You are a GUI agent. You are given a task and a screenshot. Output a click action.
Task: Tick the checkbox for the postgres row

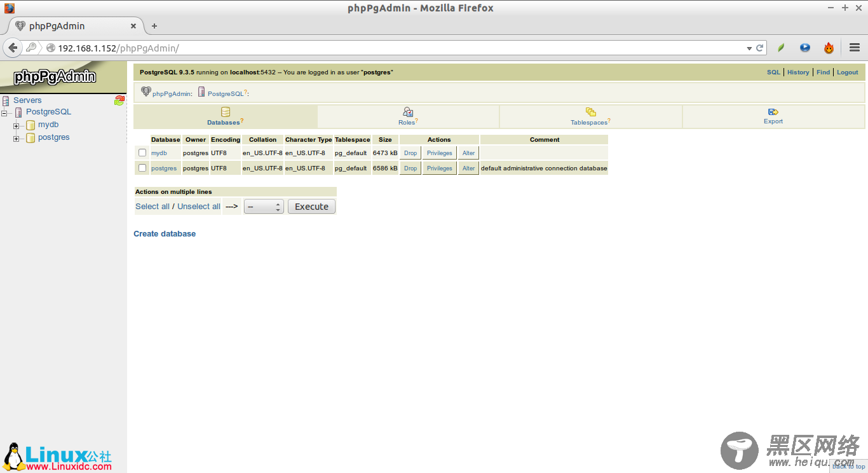click(142, 168)
